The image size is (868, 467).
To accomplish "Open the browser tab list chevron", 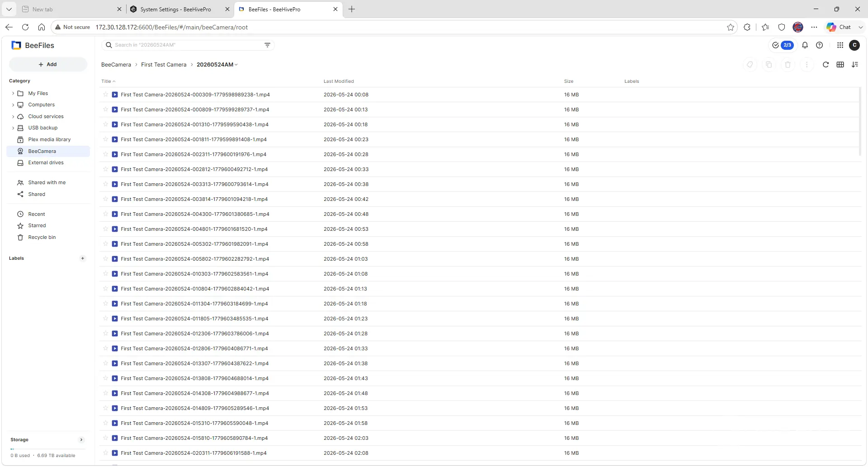I will click(x=9, y=9).
